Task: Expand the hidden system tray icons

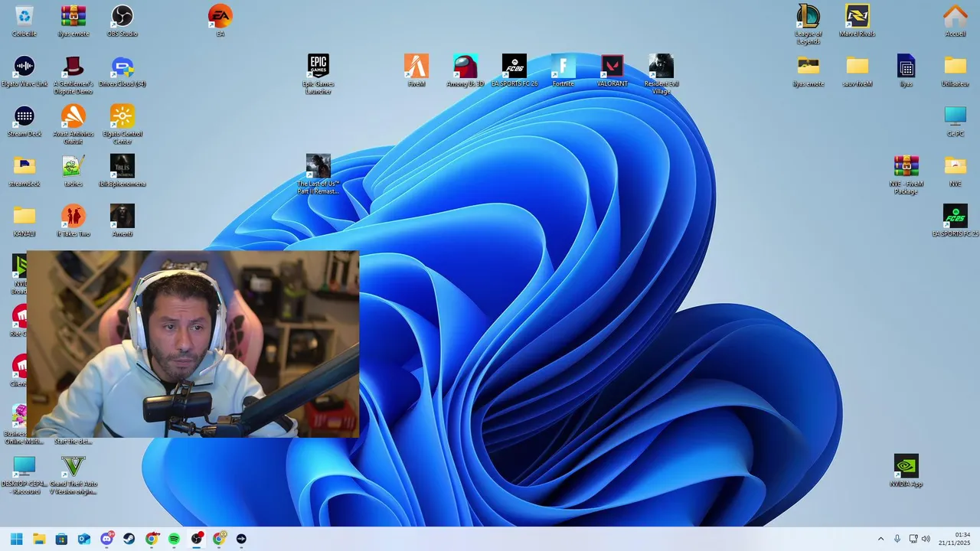Action: 880,539
